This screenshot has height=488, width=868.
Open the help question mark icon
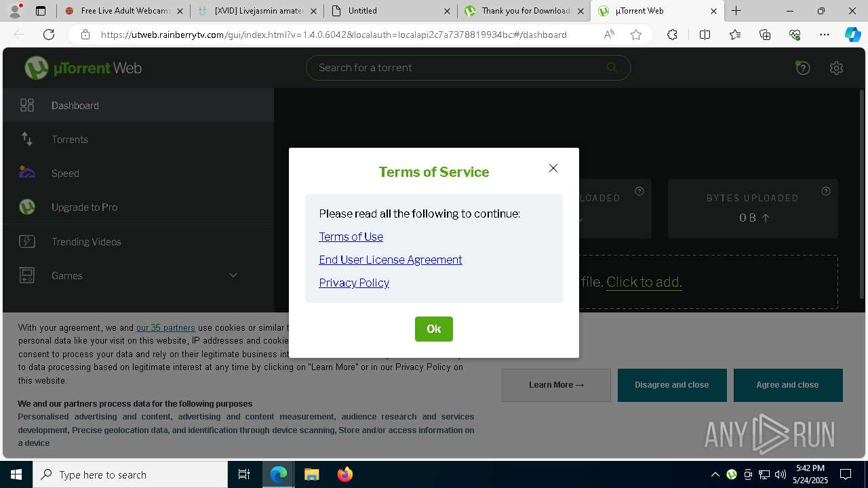[803, 68]
